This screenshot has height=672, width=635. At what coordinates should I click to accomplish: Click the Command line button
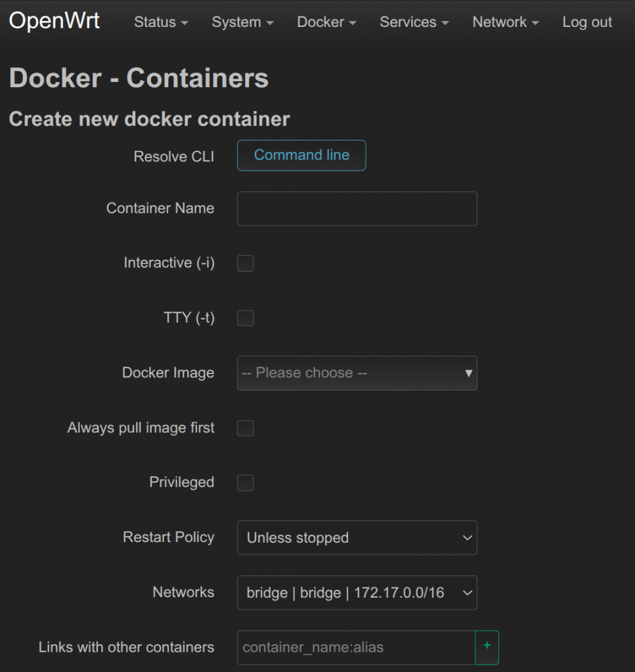(301, 155)
